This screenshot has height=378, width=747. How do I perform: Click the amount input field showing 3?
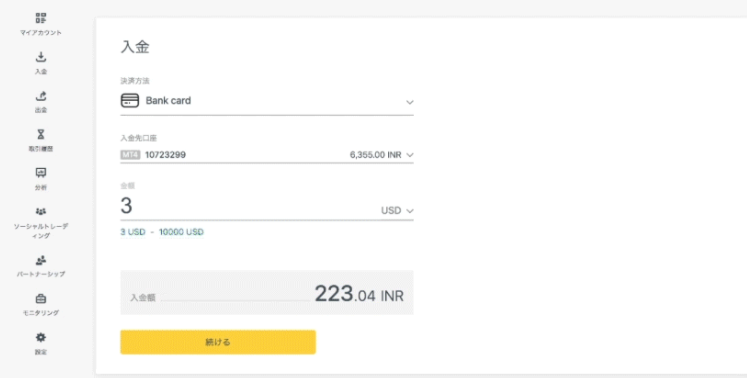[x=248, y=206]
